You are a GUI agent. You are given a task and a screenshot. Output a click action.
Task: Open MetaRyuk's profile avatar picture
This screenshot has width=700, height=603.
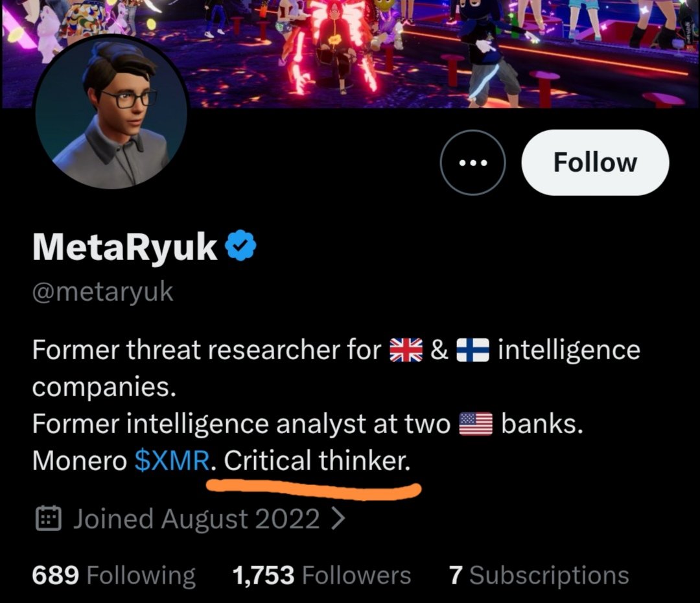pos(111,112)
